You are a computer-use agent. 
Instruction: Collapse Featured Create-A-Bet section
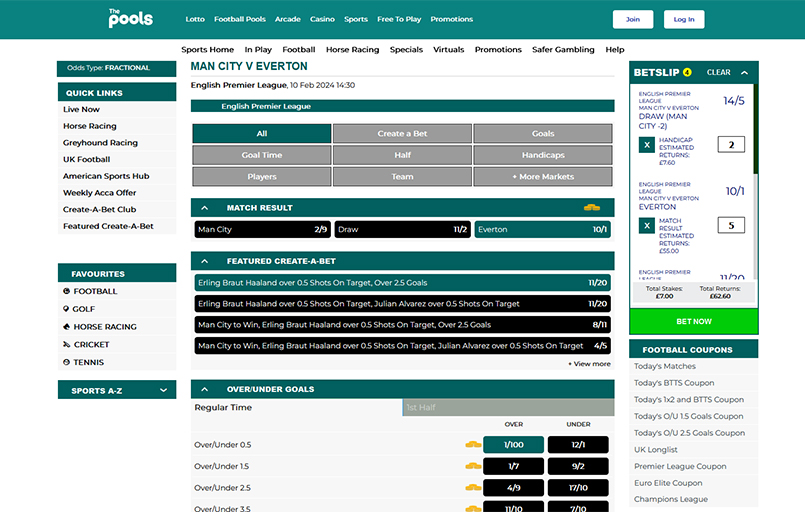[x=204, y=261]
